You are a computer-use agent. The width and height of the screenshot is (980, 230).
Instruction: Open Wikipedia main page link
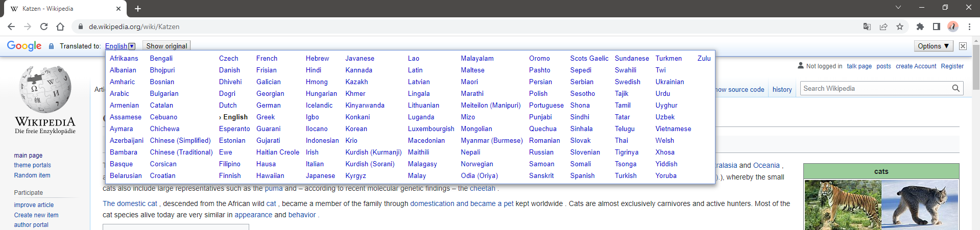coord(28,155)
